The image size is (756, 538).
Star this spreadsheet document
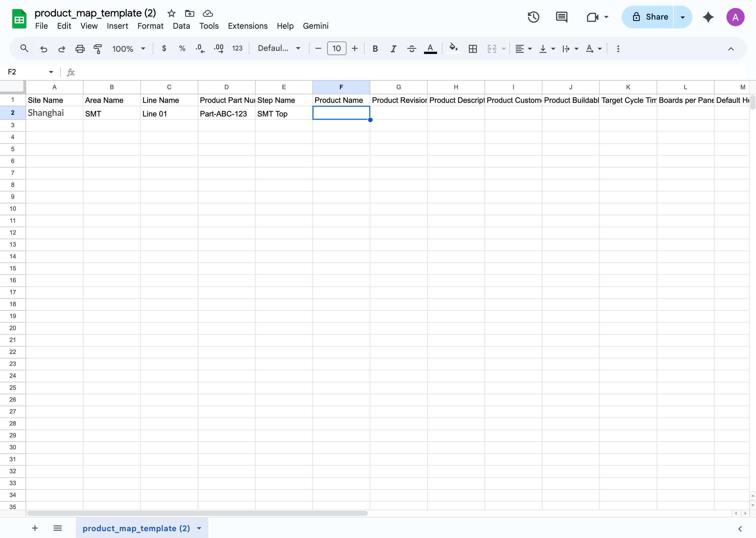click(171, 13)
